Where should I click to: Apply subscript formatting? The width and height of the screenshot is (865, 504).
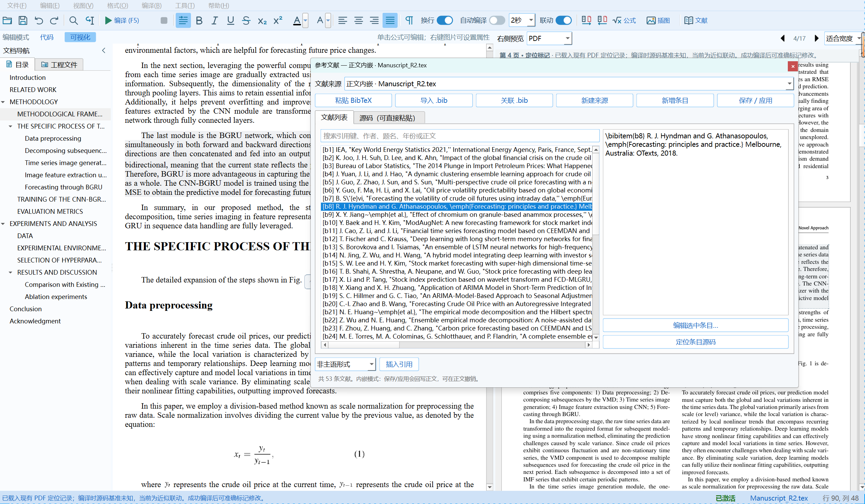coord(262,20)
